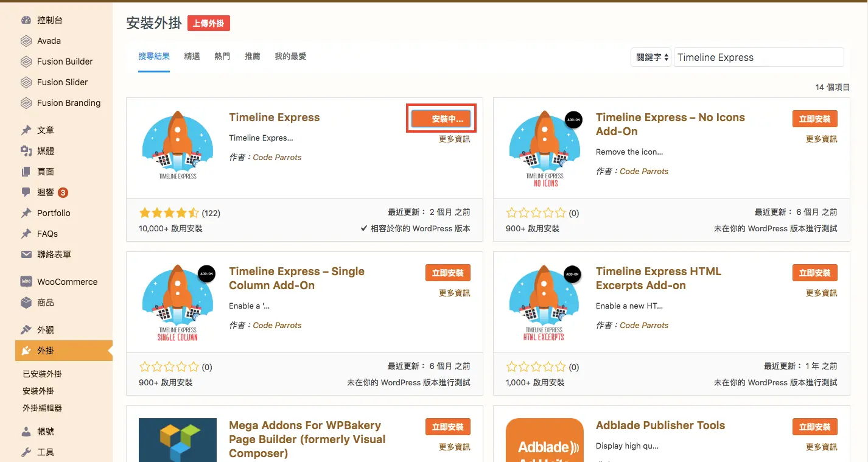Click the Avada icon in the sidebar
Image resolution: width=868 pixels, height=462 pixels.
(26, 41)
